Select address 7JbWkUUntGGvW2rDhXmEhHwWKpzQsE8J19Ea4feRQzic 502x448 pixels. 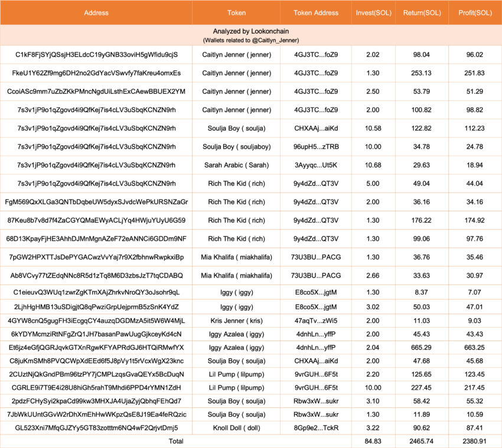96,415
